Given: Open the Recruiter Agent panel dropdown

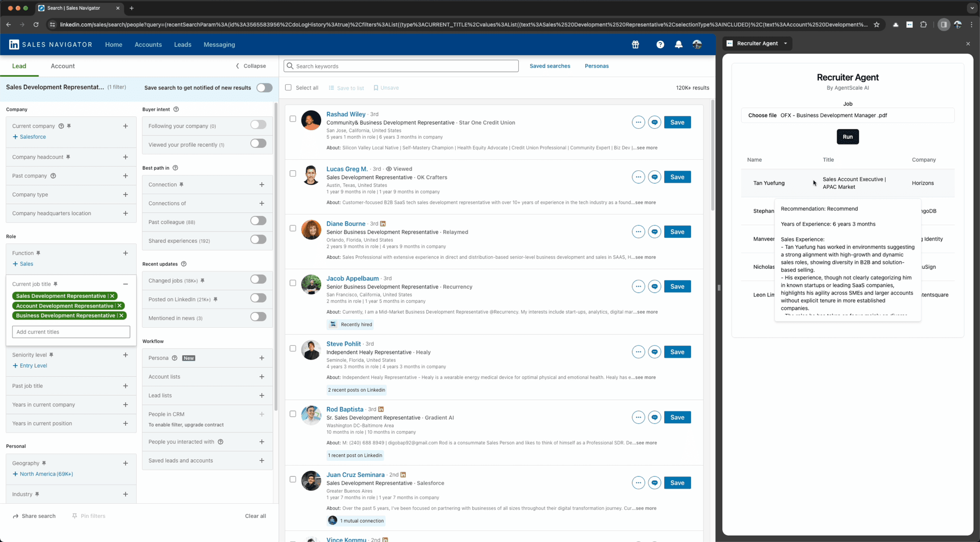Looking at the screenshot, I should coord(786,44).
